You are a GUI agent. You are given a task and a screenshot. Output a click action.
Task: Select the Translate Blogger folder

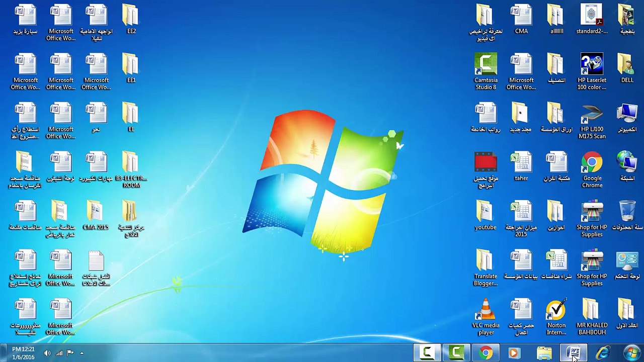click(x=486, y=268)
